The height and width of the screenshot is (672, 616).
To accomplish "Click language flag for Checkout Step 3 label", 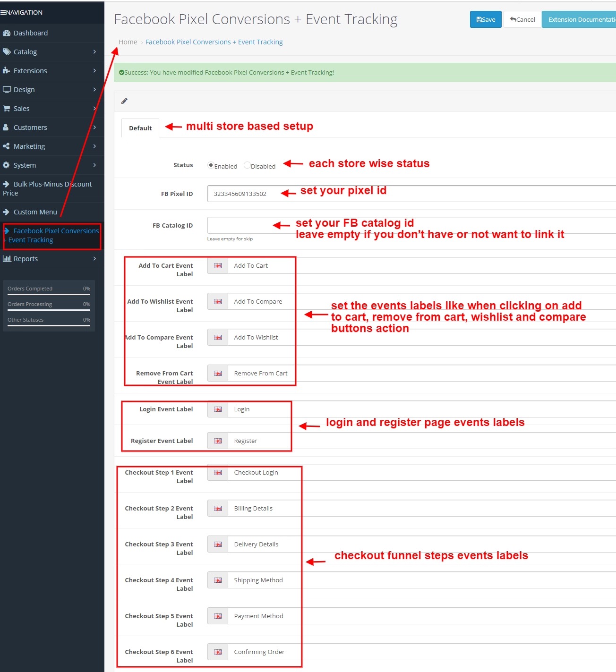I will point(218,544).
